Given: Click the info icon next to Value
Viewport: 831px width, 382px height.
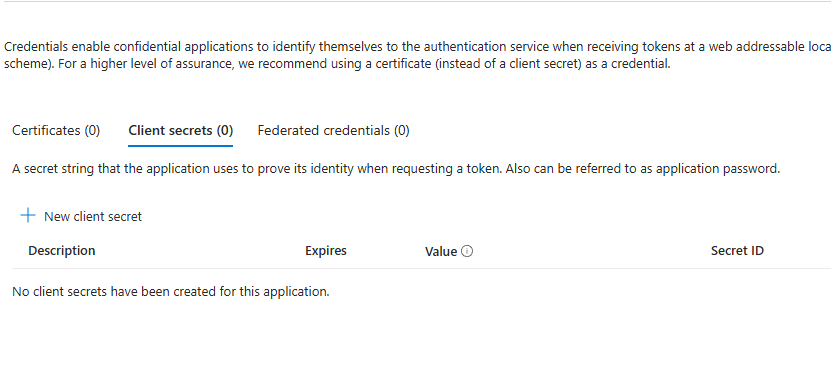Looking at the screenshot, I should coord(467,251).
